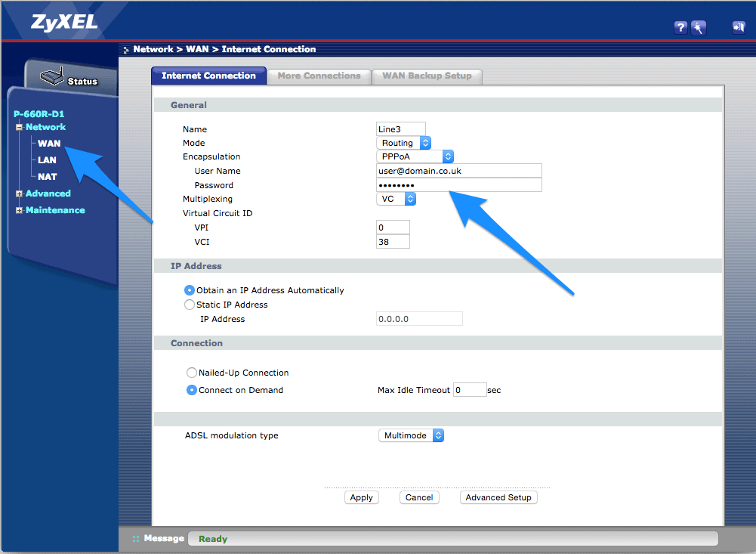The width and height of the screenshot is (756, 554).
Task: Open the help question mark icon
Action: click(680, 27)
